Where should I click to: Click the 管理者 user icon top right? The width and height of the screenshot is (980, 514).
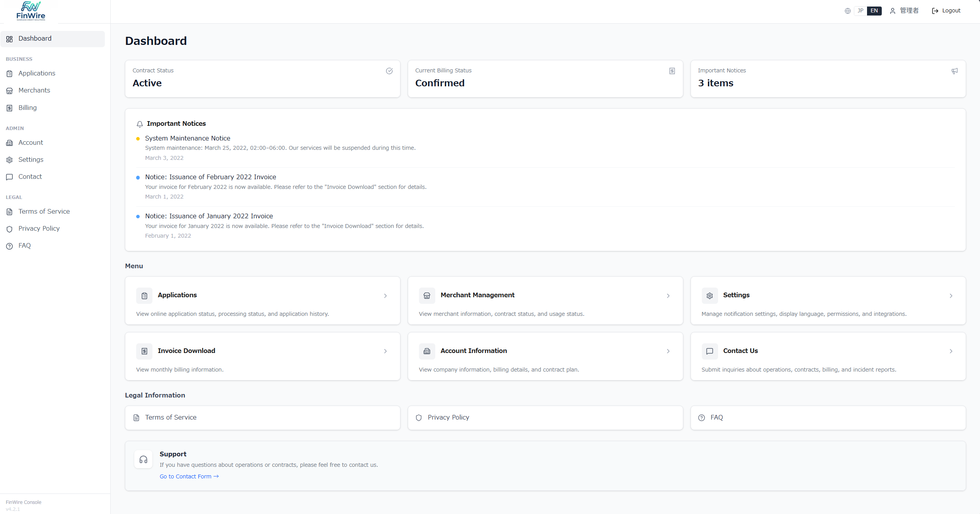(x=893, y=11)
